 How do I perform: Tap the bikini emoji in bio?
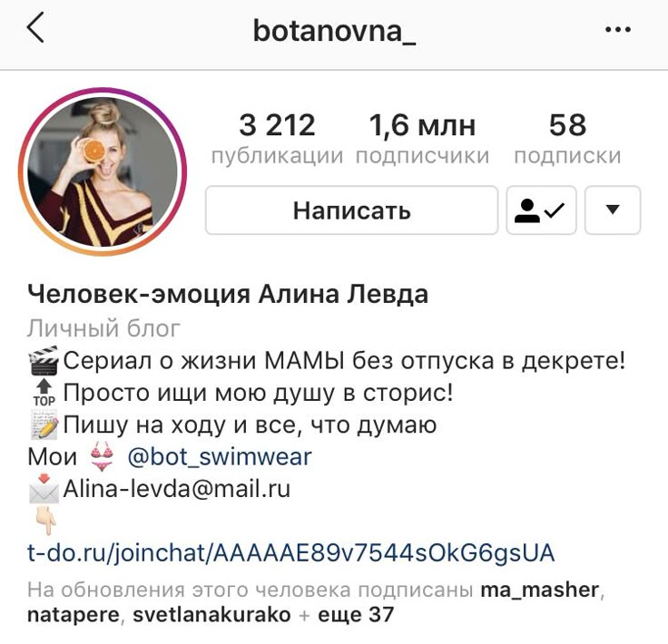pyautogui.click(x=102, y=456)
